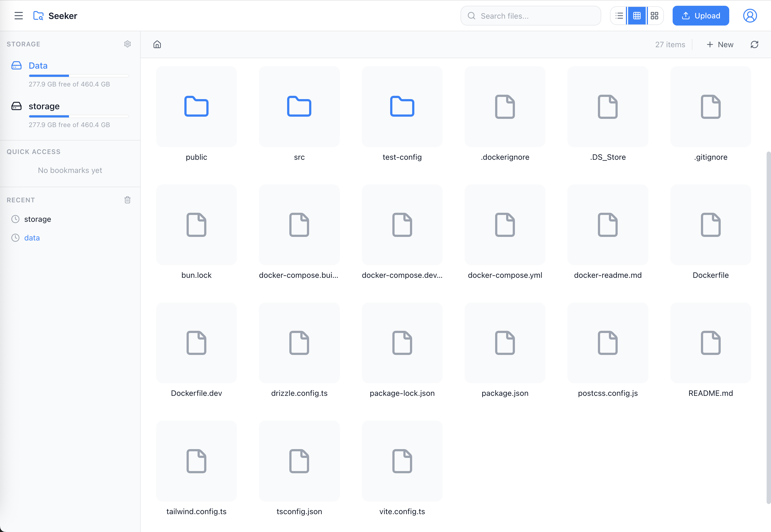Click the Upload button

tap(701, 16)
